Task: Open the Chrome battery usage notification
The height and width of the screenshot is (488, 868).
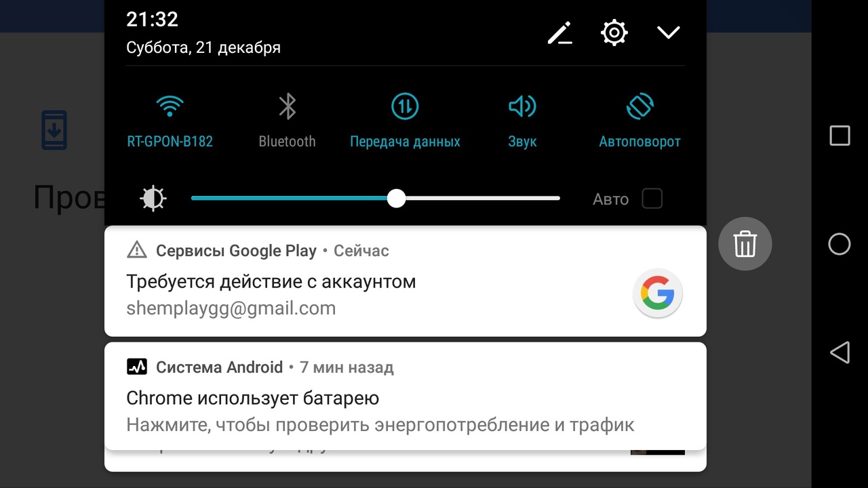Action: pos(406,396)
